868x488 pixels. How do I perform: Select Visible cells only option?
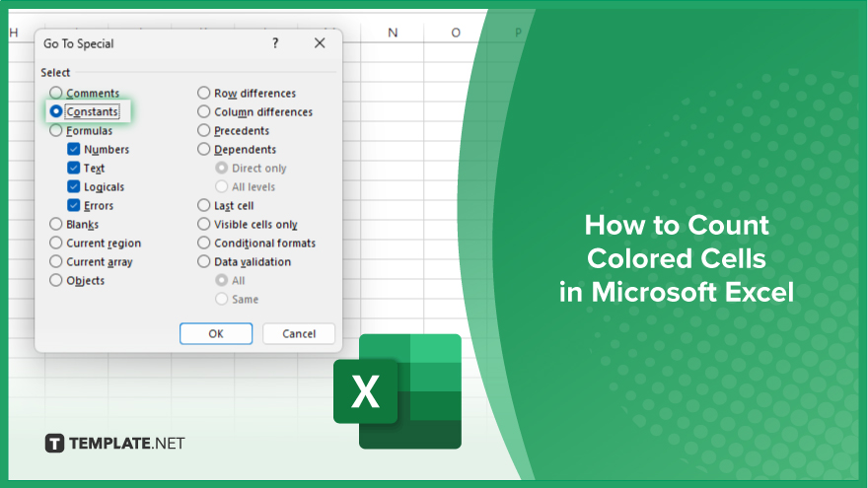coord(204,224)
